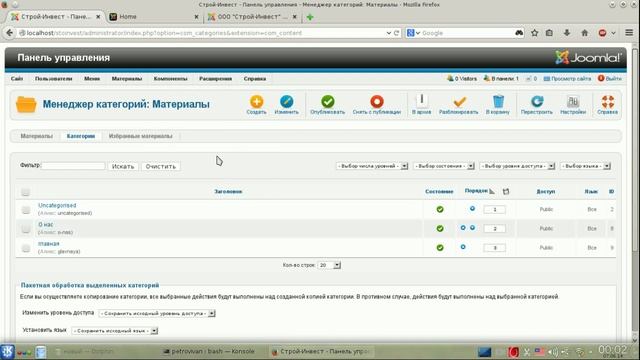The height and width of the screenshot is (360, 640).
Task: Open the Сайт menu
Action: (x=17, y=78)
